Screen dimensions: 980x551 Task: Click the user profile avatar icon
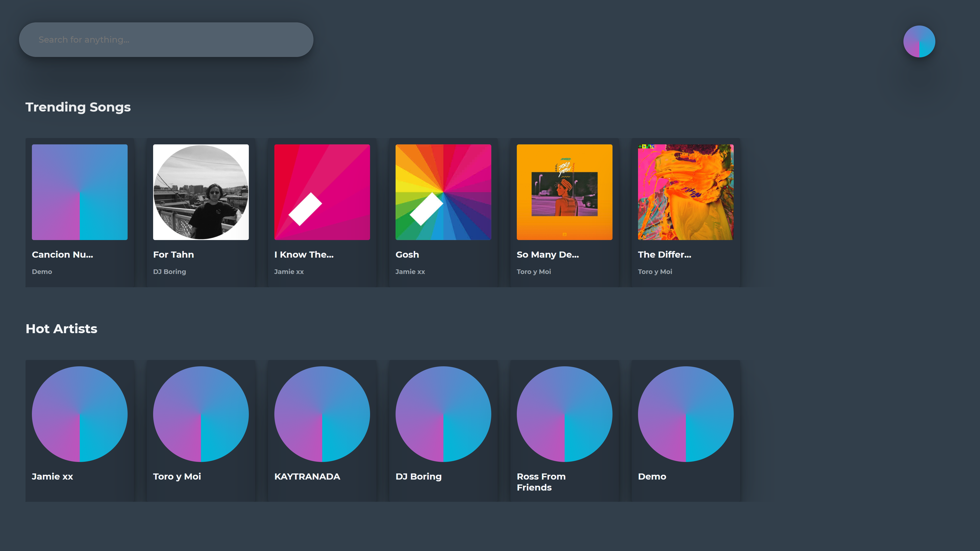pos(919,41)
